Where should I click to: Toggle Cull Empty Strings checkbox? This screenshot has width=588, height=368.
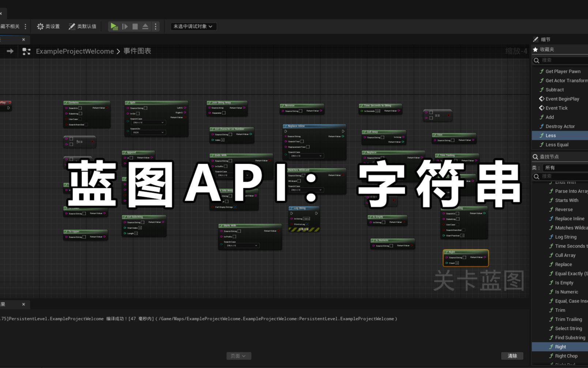coord(235,207)
